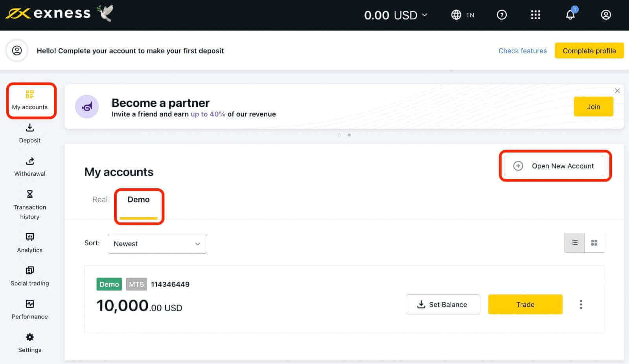The height and width of the screenshot is (364, 629).
Task: Expand the Sort Newest dropdown
Action: click(x=157, y=244)
